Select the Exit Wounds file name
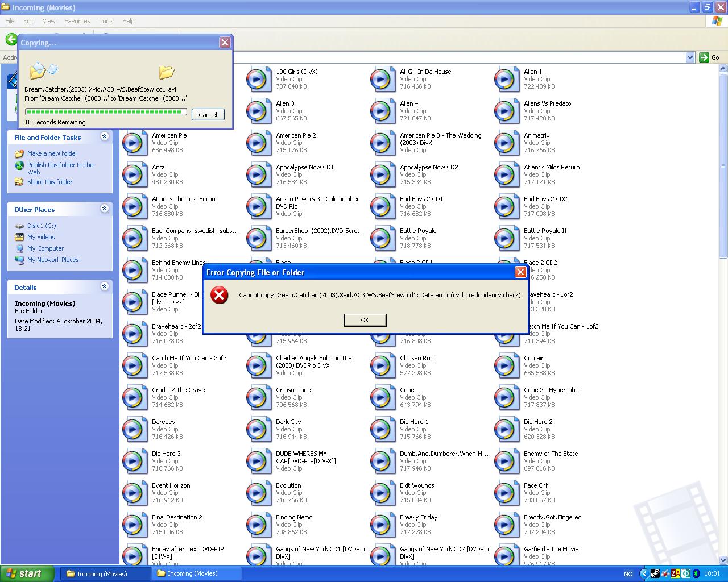 pyautogui.click(x=417, y=485)
